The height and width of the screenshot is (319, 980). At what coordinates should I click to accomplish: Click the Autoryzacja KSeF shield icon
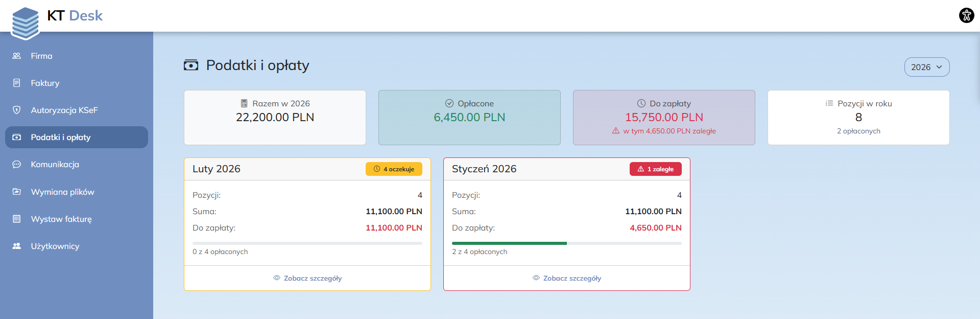[17, 110]
